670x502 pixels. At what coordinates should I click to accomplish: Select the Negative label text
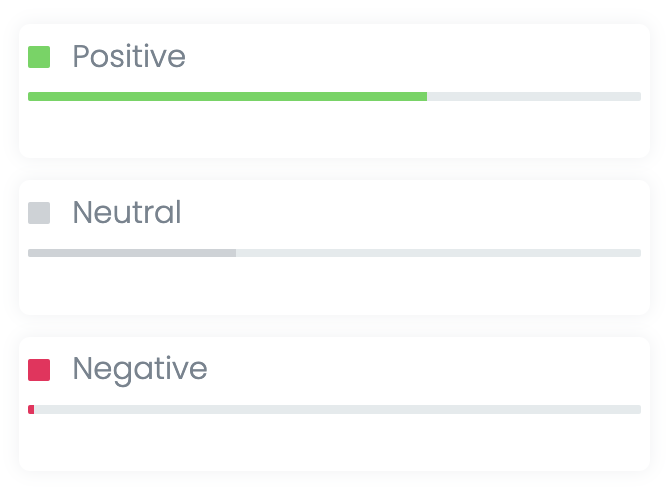tap(140, 370)
